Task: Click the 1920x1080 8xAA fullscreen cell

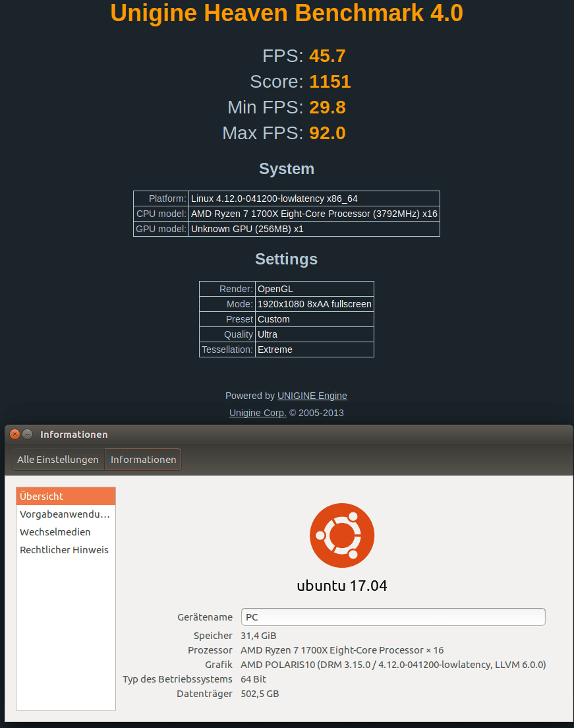Action: tap(314, 304)
